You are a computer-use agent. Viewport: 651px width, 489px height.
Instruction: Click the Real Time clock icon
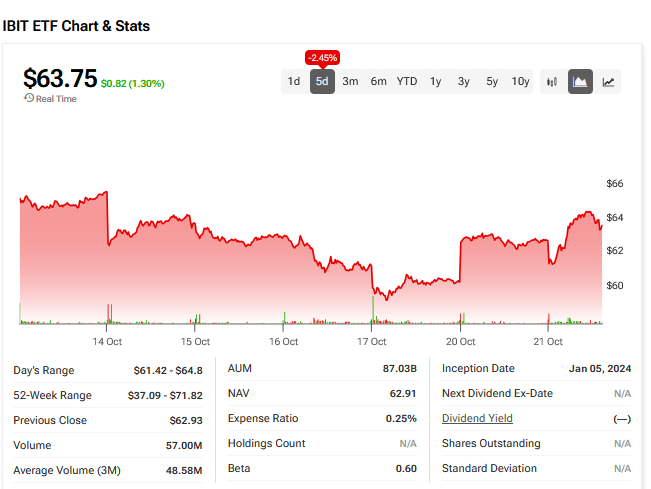(x=29, y=99)
